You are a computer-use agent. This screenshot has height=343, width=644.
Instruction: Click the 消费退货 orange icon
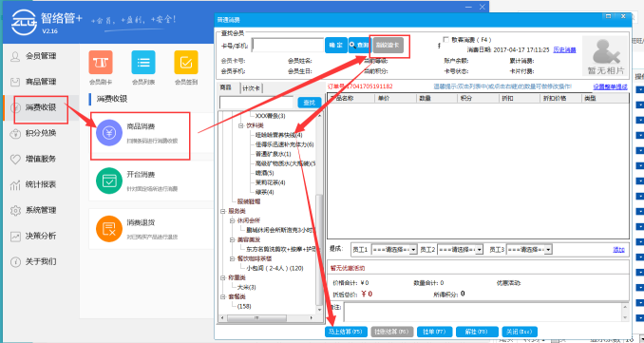click(x=109, y=229)
